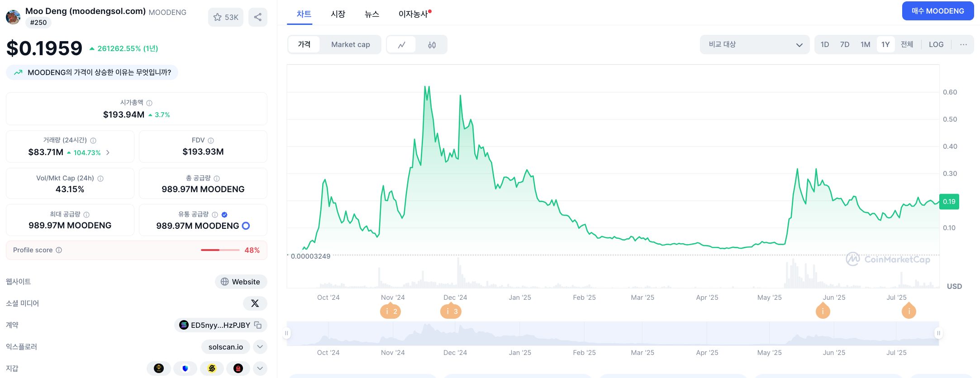Expand the explorer list next to solscan.io

(x=260, y=347)
